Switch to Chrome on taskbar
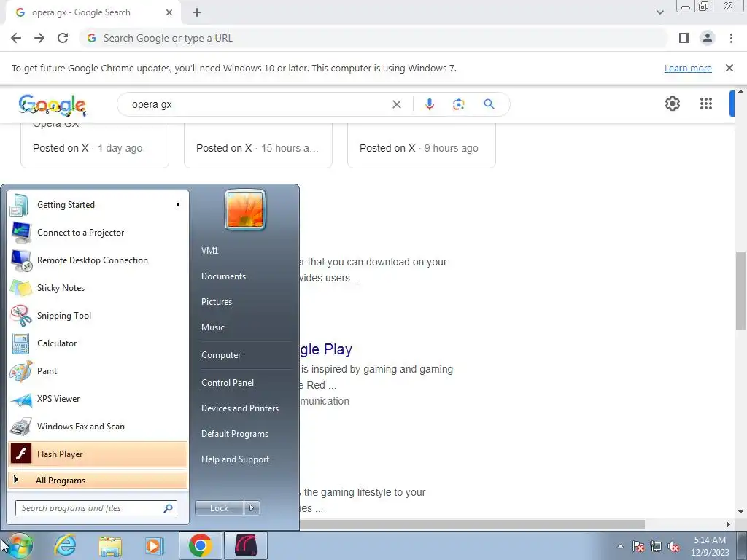The width and height of the screenshot is (747, 560). coord(200,545)
